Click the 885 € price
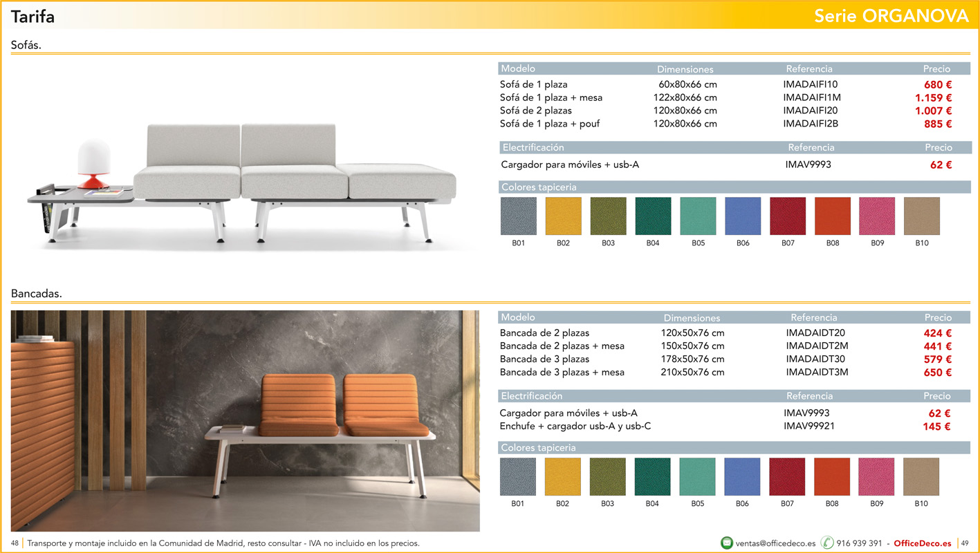980x553 pixels. (x=938, y=124)
